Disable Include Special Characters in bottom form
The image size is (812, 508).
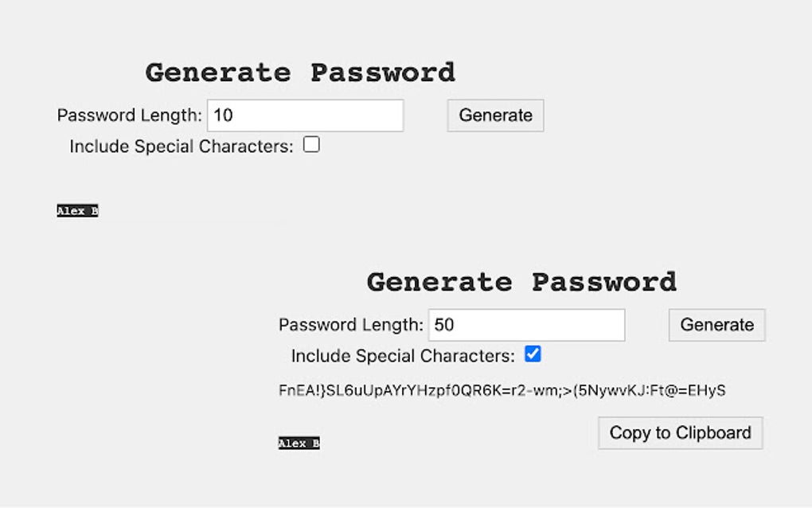tap(532, 354)
